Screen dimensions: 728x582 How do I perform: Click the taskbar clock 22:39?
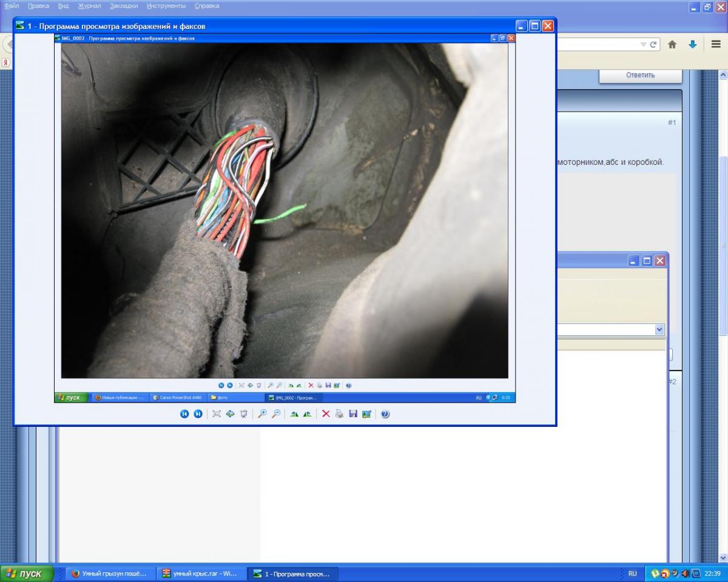(713, 574)
